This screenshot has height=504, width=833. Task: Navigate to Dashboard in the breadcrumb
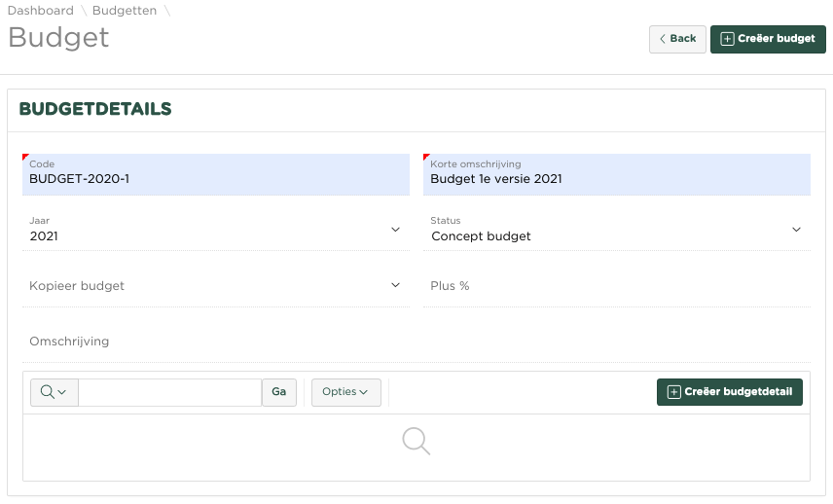tap(41, 11)
